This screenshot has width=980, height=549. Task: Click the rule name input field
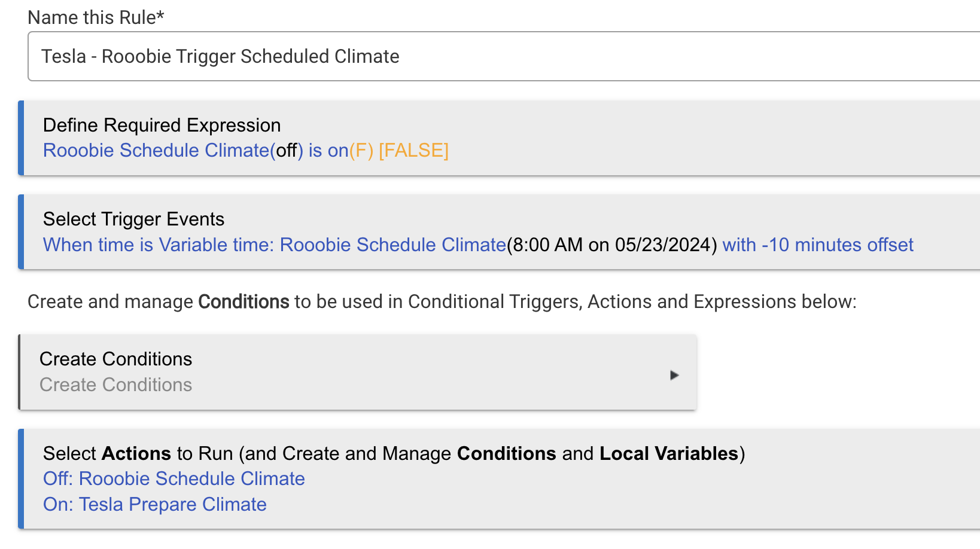tap(504, 56)
